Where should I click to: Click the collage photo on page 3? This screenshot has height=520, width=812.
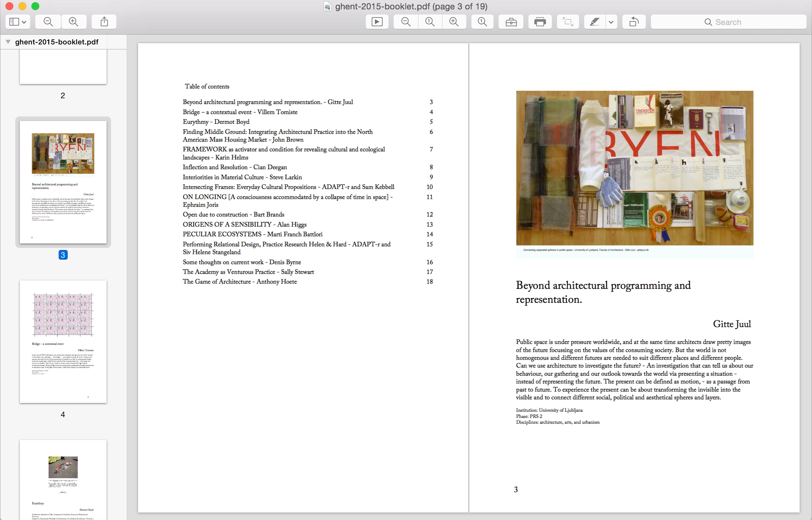[x=634, y=168]
